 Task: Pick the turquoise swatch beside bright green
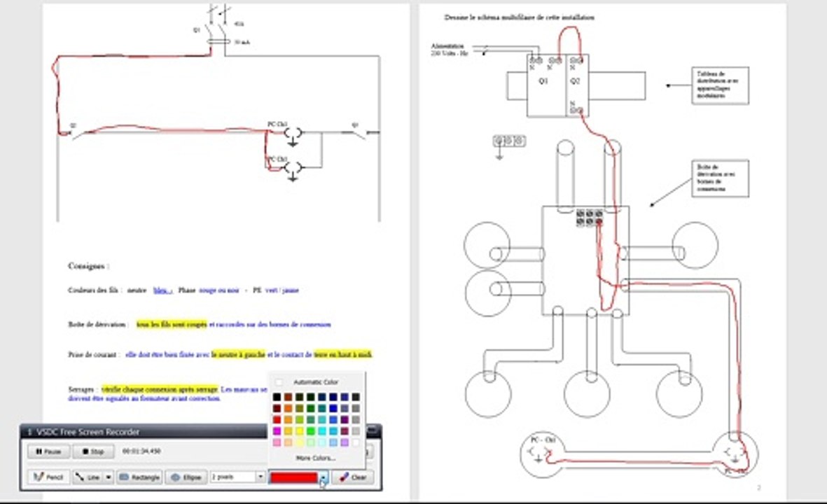[322, 430]
